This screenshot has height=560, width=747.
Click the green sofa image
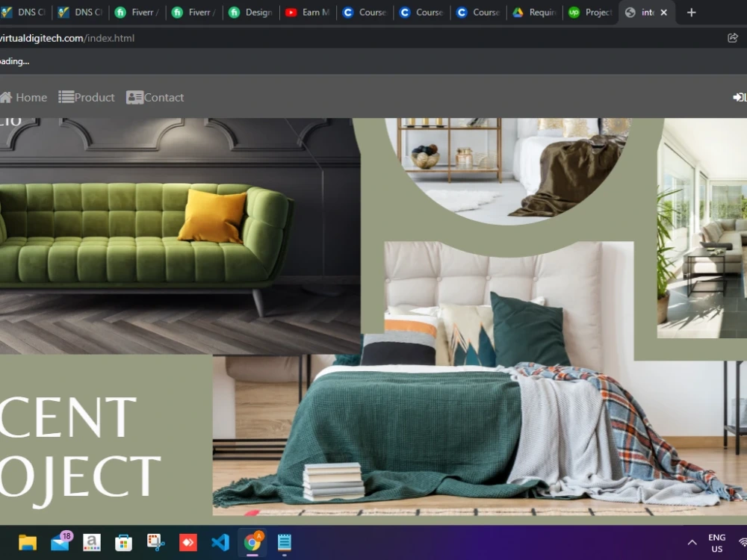[x=180, y=236]
